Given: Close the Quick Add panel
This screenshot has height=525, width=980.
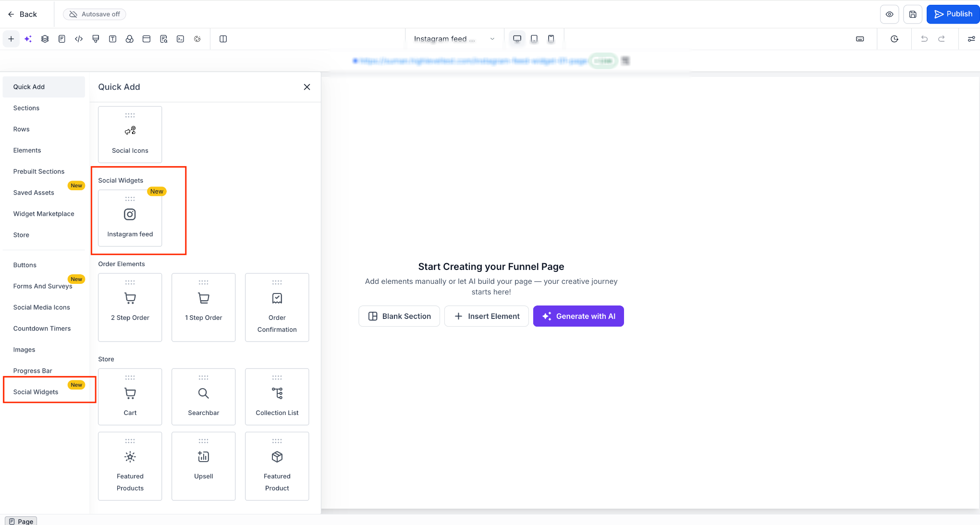Looking at the screenshot, I should (x=307, y=87).
